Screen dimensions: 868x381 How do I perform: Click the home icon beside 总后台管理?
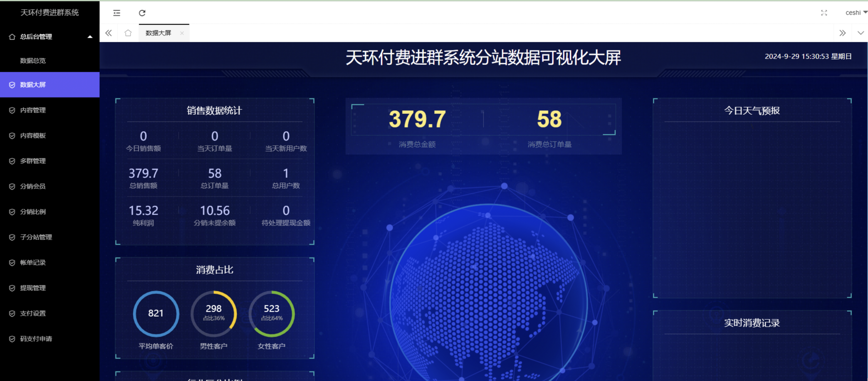click(x=12, y=37)
